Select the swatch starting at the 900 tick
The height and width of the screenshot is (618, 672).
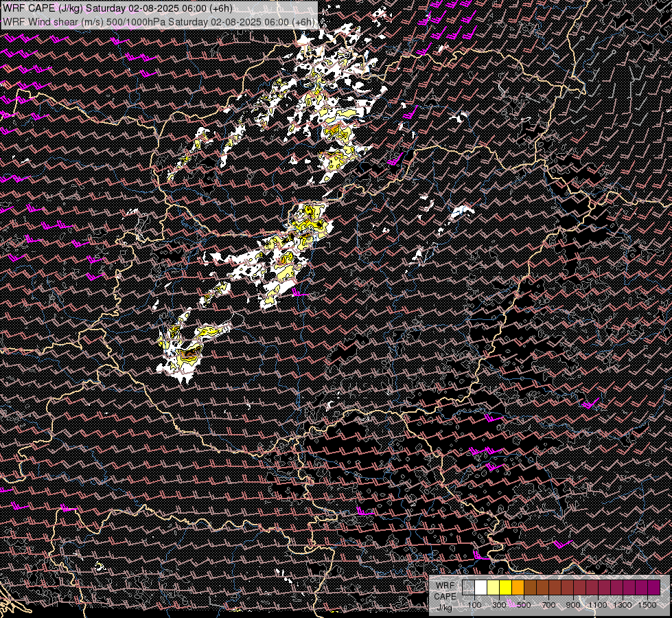click(580, 587)
